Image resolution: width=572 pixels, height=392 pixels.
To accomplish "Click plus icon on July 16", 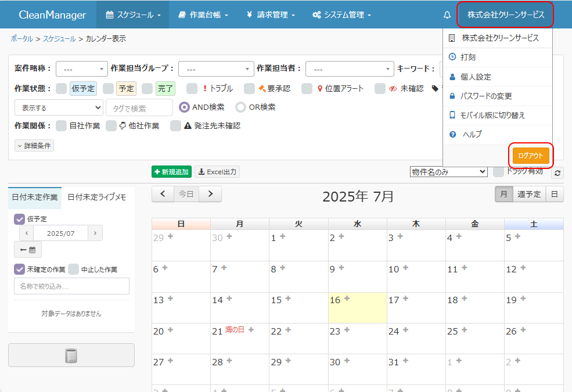I will (x=347, y=299).
